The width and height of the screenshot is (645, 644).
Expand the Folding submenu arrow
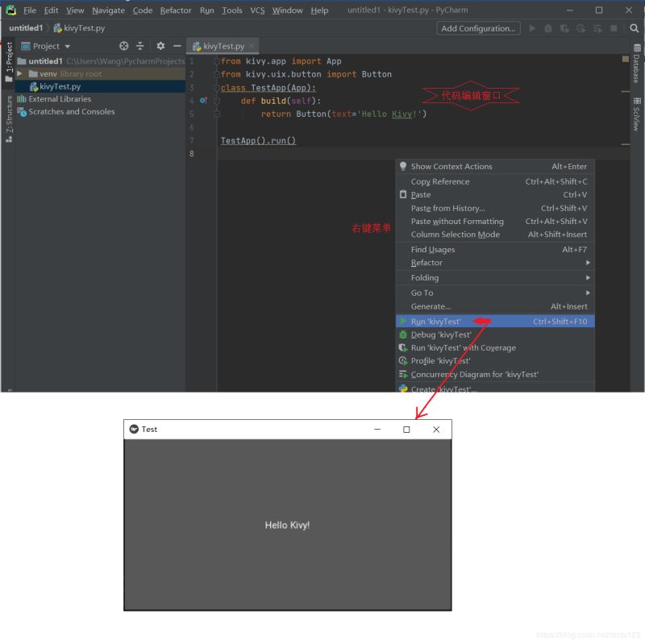point(588,277)
